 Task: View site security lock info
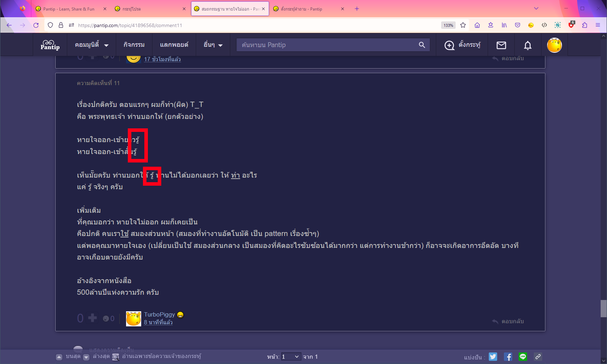61,25
